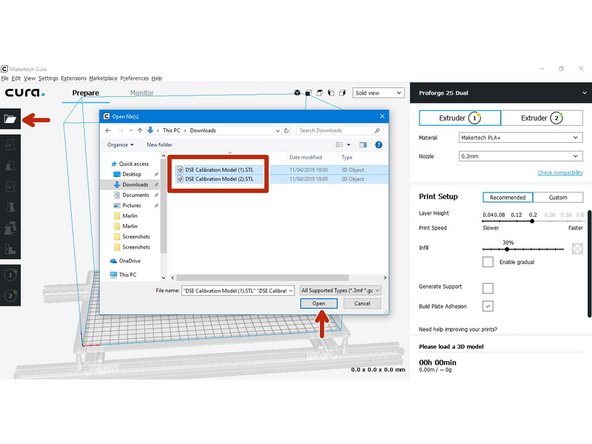Select Extruder 2 tab
Image resolution: width=592 pixels, height=444 pixels.
pyautogui.click(x=542, y=118)
